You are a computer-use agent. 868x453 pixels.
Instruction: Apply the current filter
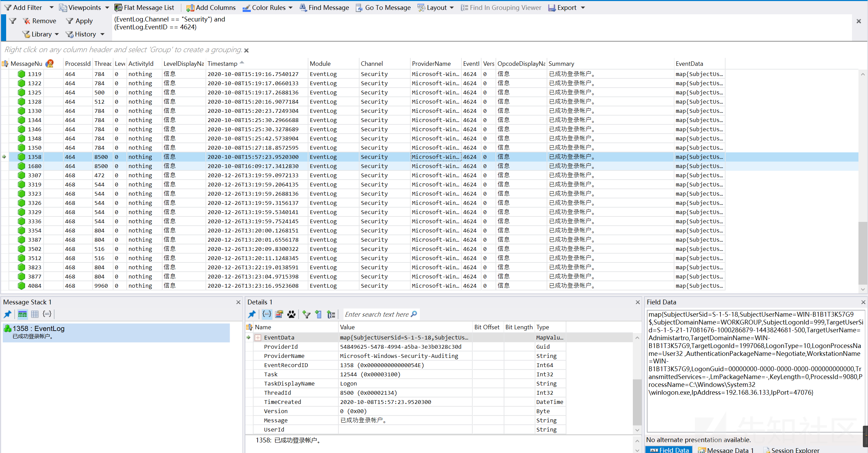pyautogui.click(x=79, y=21)
